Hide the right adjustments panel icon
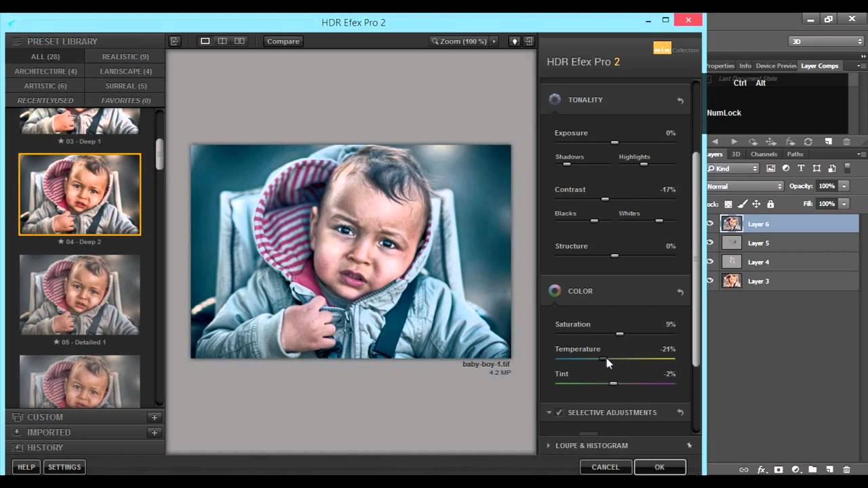 529,41
